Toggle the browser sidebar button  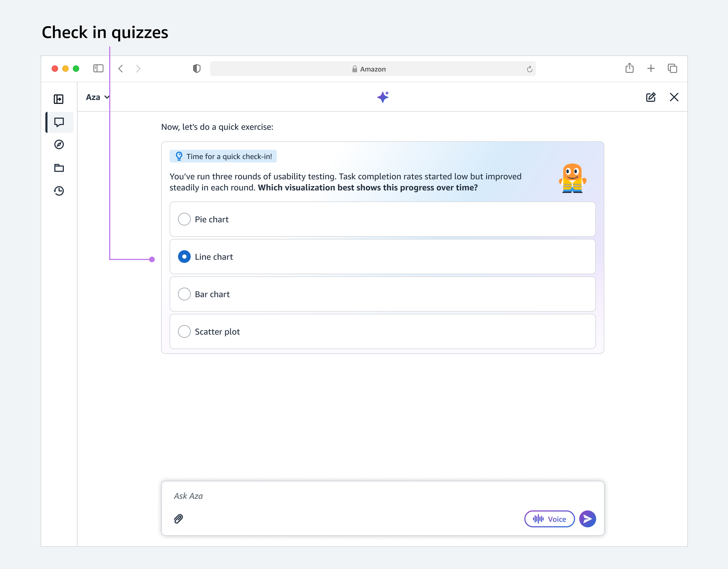pos(98,68)
